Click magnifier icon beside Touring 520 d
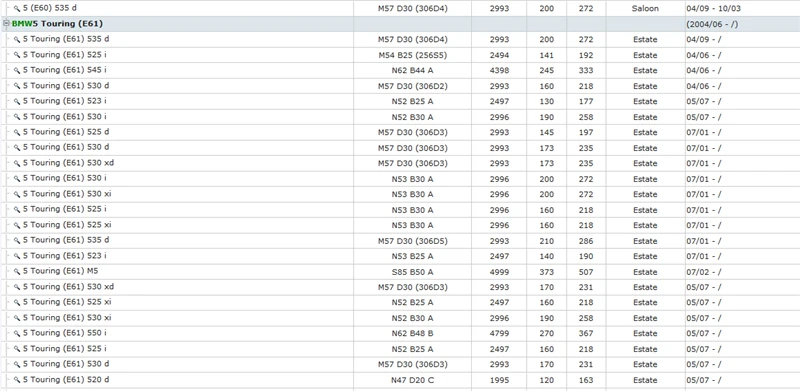This screenshot has width=800, height=391. pyautogui.click(x=17, y=380)
